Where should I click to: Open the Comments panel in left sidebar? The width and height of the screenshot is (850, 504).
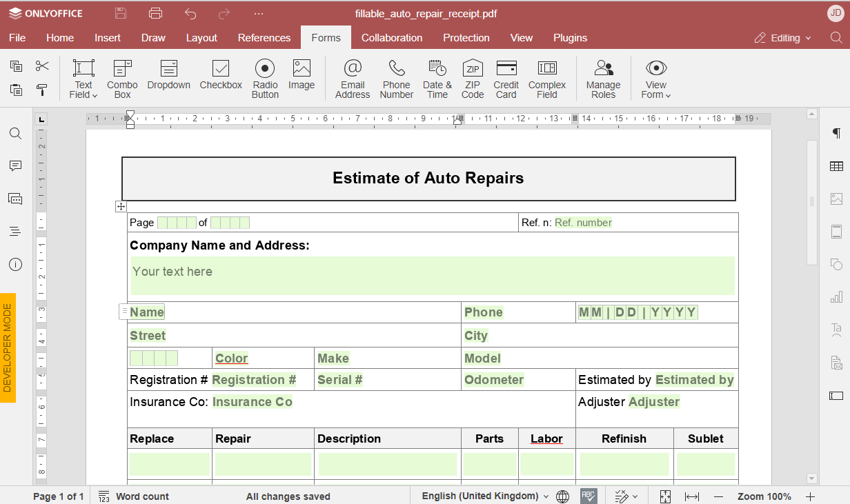click(x=15, y=166)
